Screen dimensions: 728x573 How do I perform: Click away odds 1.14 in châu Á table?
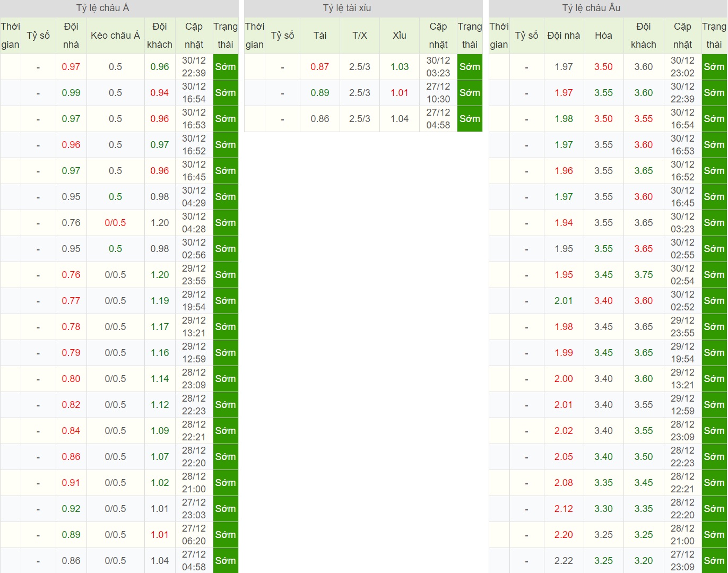160,379
